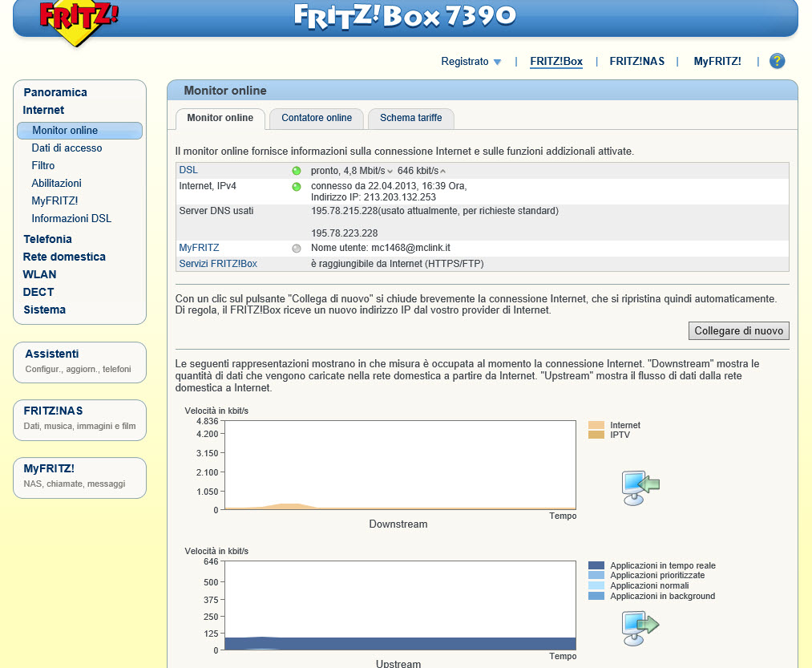Click the green DSL status indicator

[297, 171]
